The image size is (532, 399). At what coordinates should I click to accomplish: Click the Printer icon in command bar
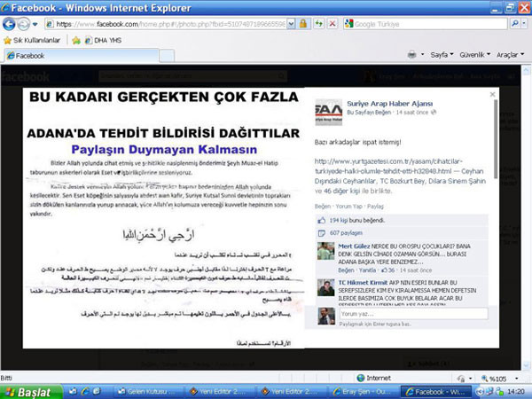point(412,55)
